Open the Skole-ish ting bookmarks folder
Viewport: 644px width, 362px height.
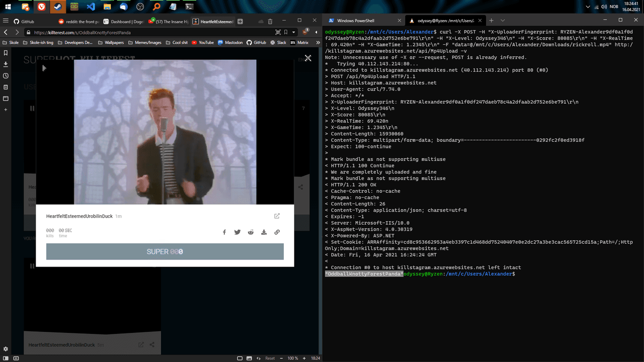38,43
